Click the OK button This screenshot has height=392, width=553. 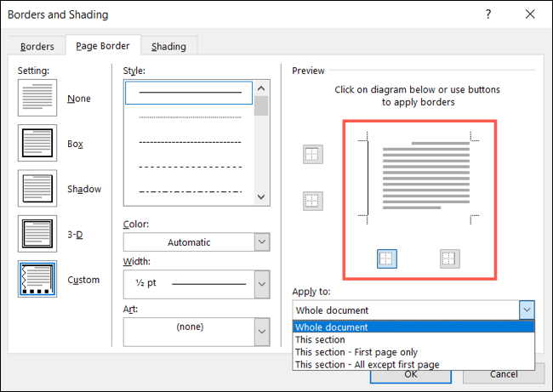(410, 373)
